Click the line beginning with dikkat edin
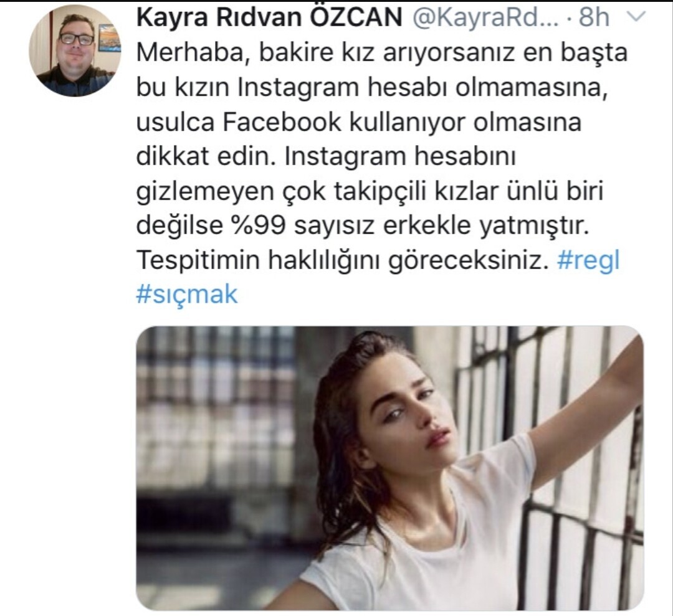 326,157
